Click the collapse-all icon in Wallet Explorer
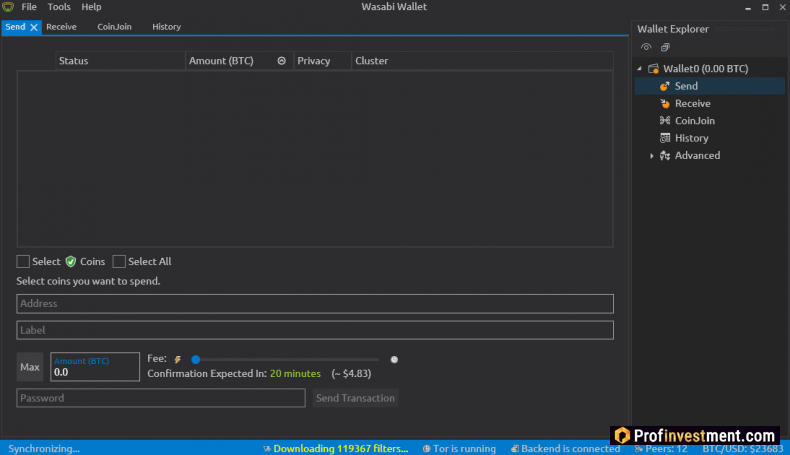 coord(665,47)
